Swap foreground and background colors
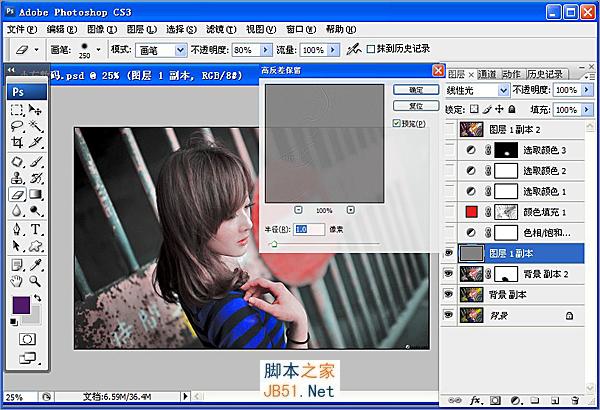The width and height of the screenshot is (600, 410). pyautogui.click(x=38, y=298)
